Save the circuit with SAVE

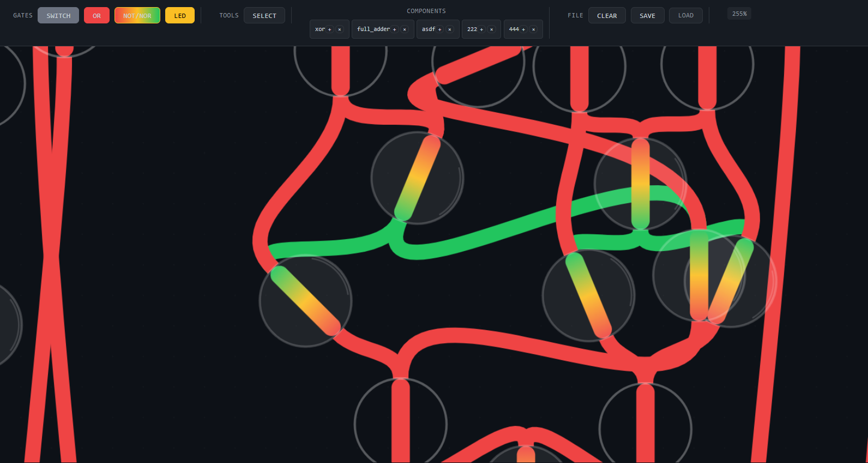pos(647,16)
